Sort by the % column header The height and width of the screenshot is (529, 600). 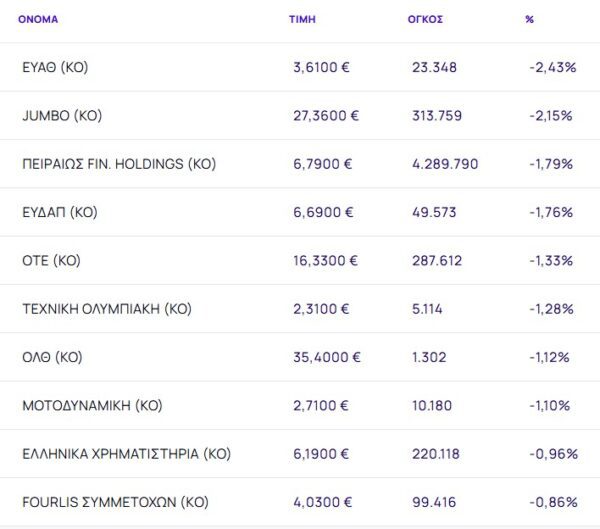529,19
